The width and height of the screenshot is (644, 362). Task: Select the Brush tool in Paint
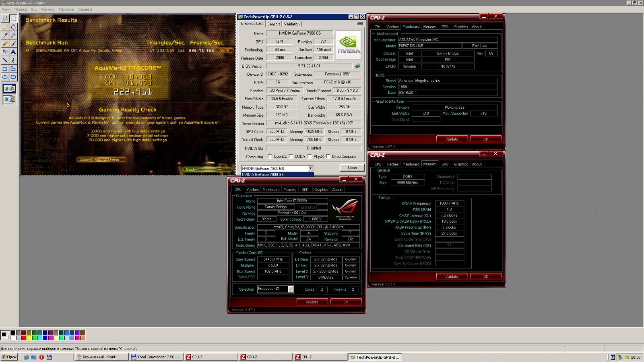(13, 43)
